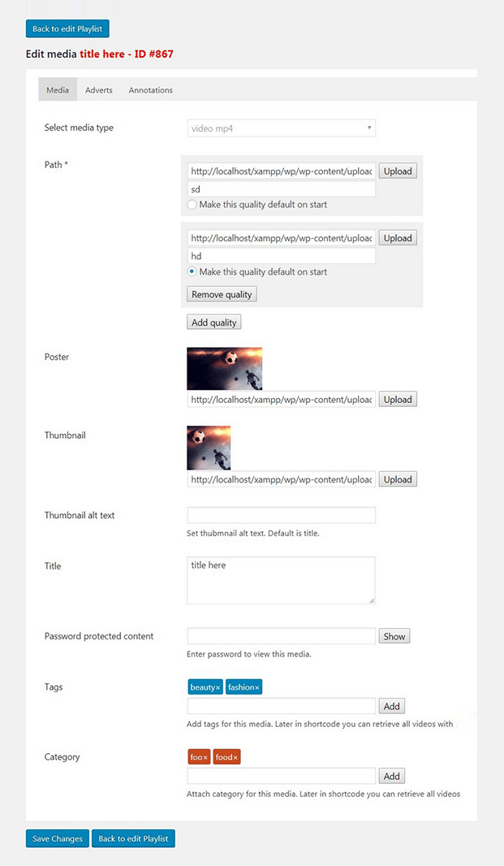Expand the video mp4 type selector arrow
Image resolution: width=504 pixels, height=866 pixels.
(x=369, y=128)
